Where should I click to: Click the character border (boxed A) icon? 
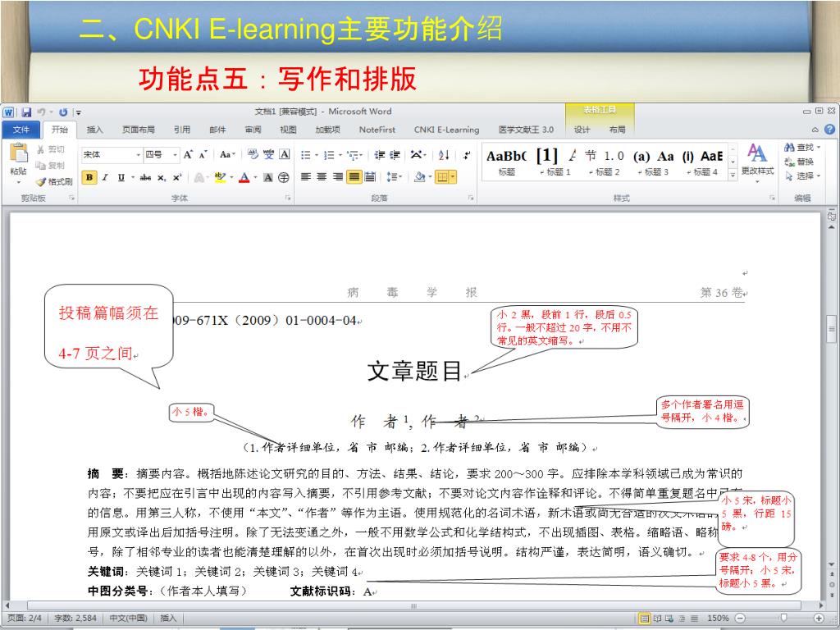(x=285, y=155)
